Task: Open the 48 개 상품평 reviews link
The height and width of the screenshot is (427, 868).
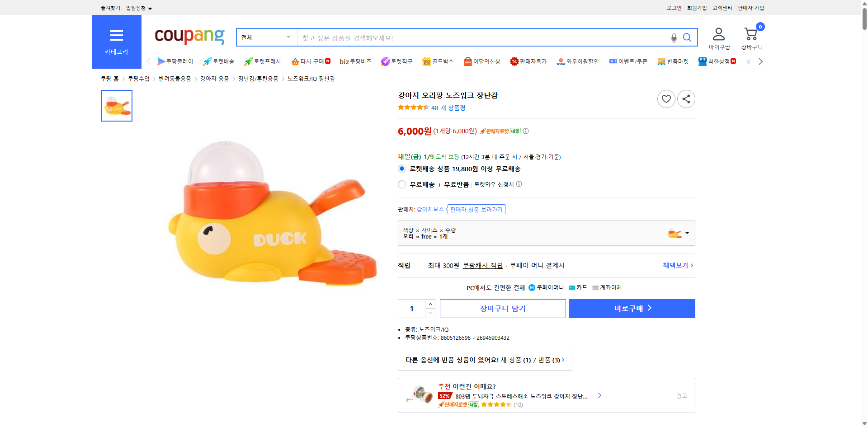Action: pos(448,108)
